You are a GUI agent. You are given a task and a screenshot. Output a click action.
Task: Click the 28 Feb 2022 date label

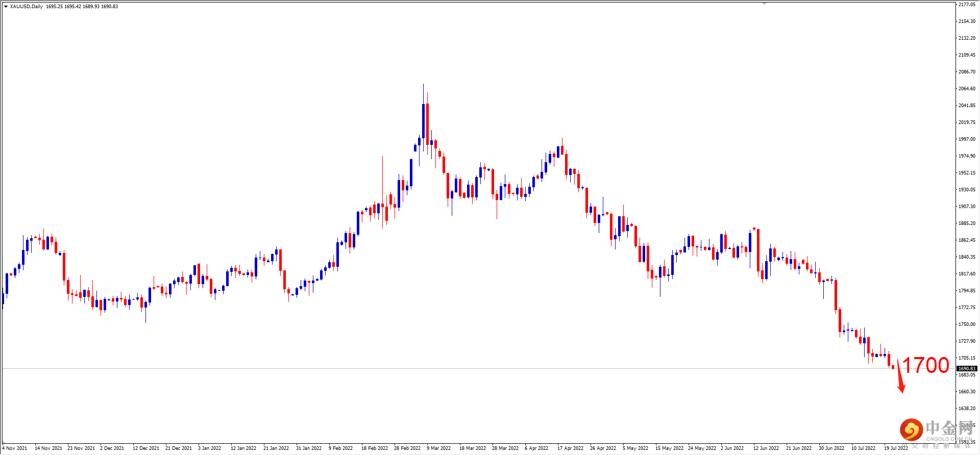coord(407,448)
